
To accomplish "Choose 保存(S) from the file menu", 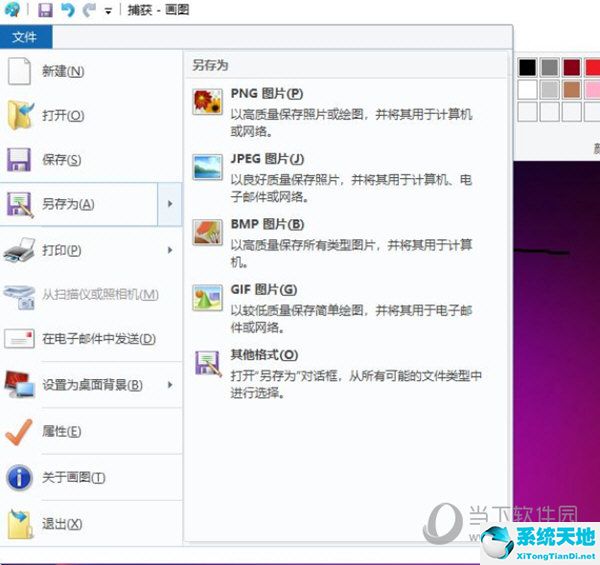I will (x=91, y=160).
